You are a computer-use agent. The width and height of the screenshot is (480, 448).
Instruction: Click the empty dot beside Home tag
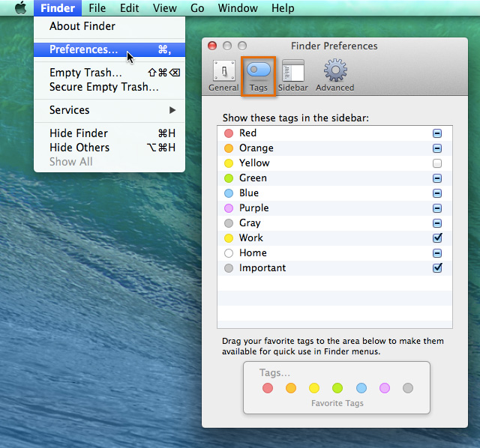(x=229, y=253)
